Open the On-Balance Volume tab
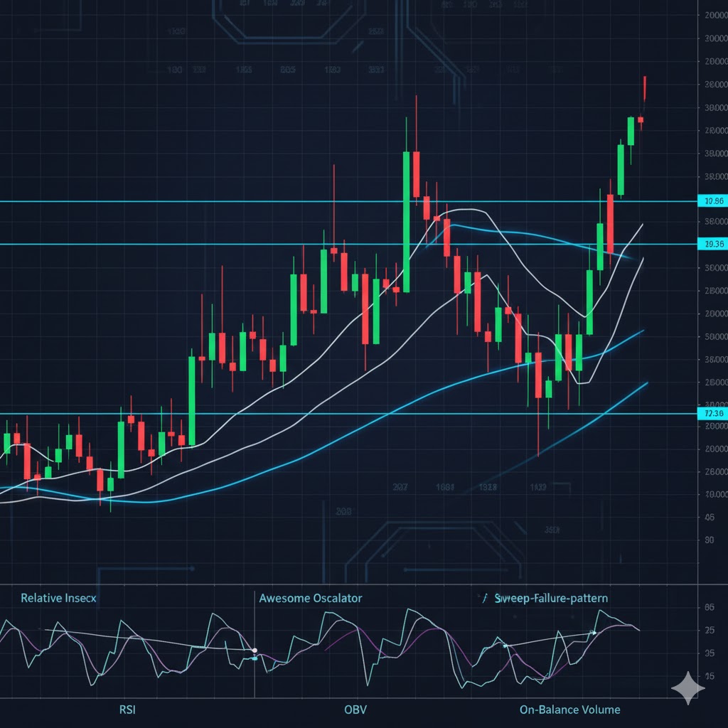The image size is (728, 728). 569,709
